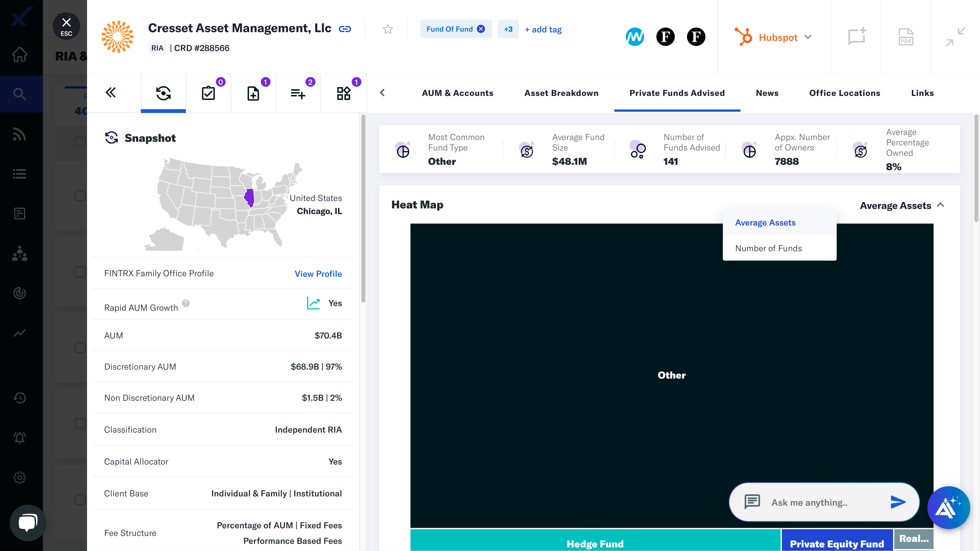Switch to the Asset Breakdown tab
Screen dimensions: 980x551
[x=561, y=93]
